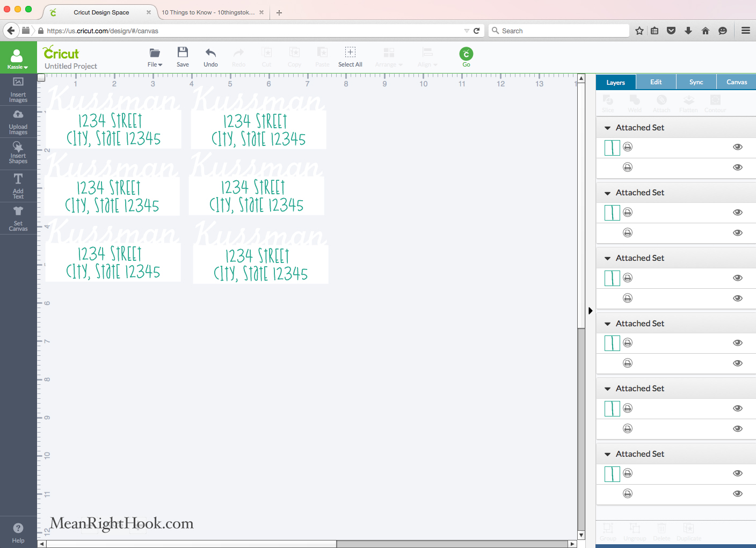The width and height of the screenshot is (756, 548).
Task: Collapse the right panel with arrow handle
Action: click(x=590, y=311)
